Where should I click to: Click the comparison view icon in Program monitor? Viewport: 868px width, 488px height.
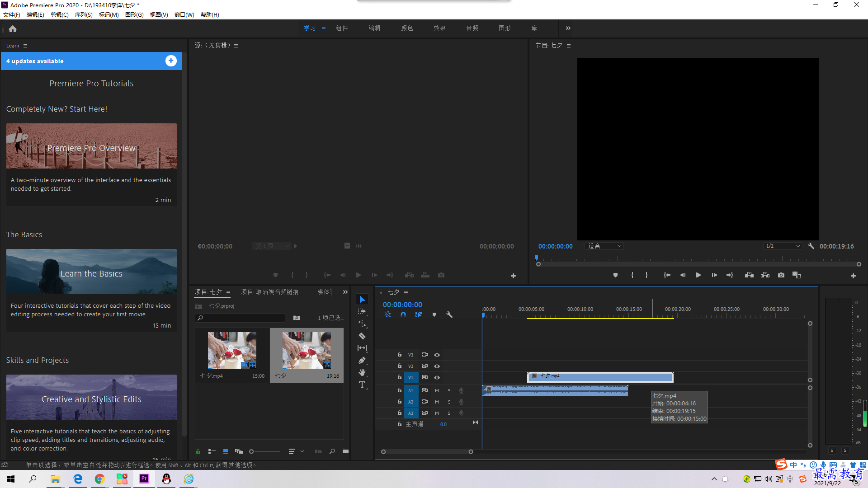pos(797,275)
